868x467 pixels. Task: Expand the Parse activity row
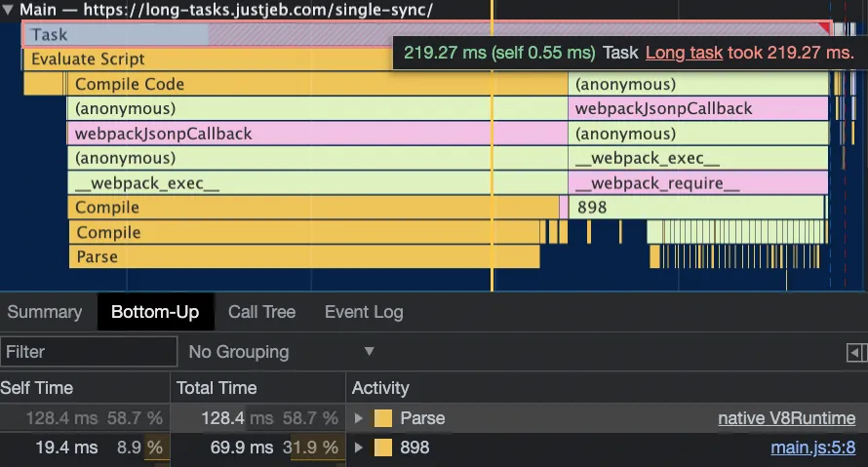click(359, 418)
